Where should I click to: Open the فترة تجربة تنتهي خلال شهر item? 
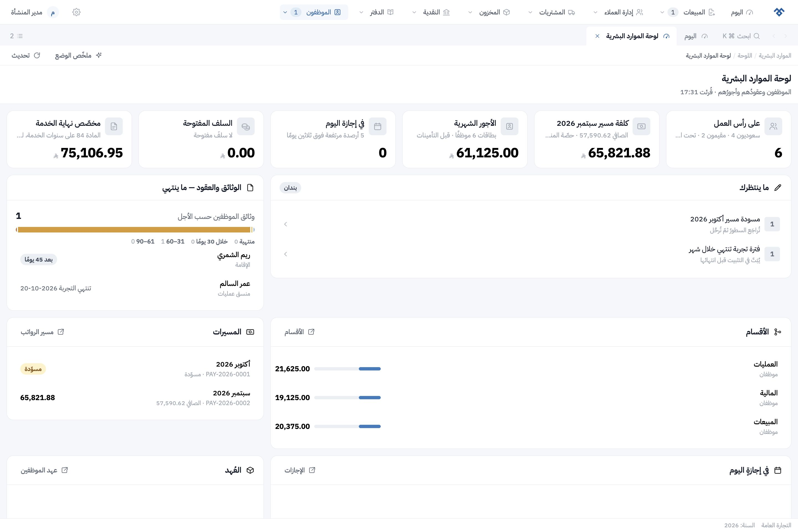point(531,254)
